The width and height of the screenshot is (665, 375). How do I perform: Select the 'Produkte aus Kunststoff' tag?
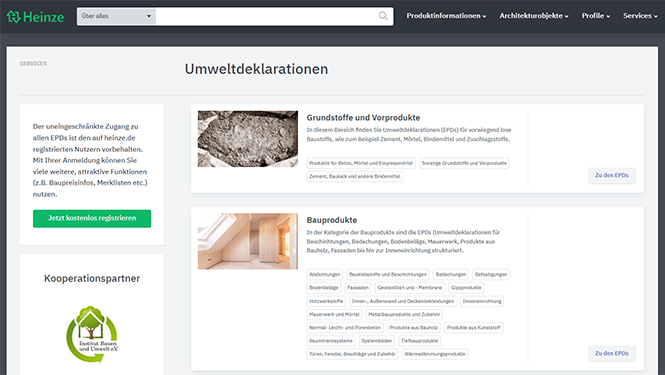(474, 327)
